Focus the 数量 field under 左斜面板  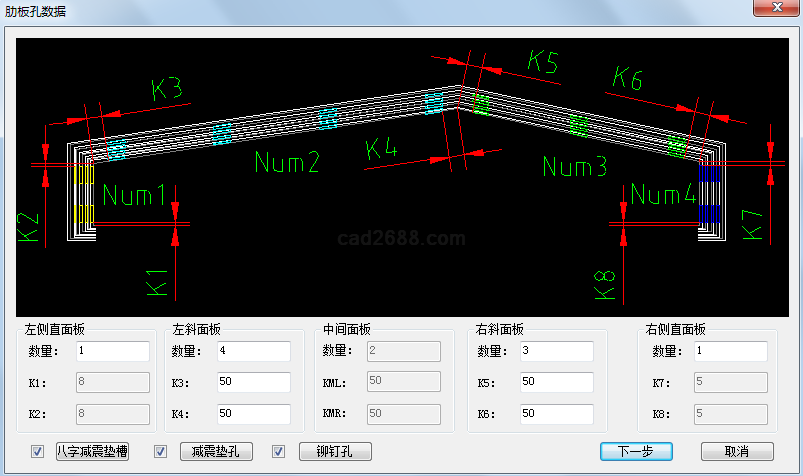pyautogui.click(x=253, y=351)
